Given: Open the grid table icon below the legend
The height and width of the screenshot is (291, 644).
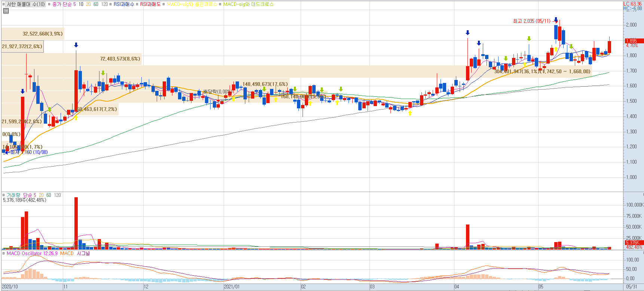Looking at the screenshot, I should [x=6, y=11].
